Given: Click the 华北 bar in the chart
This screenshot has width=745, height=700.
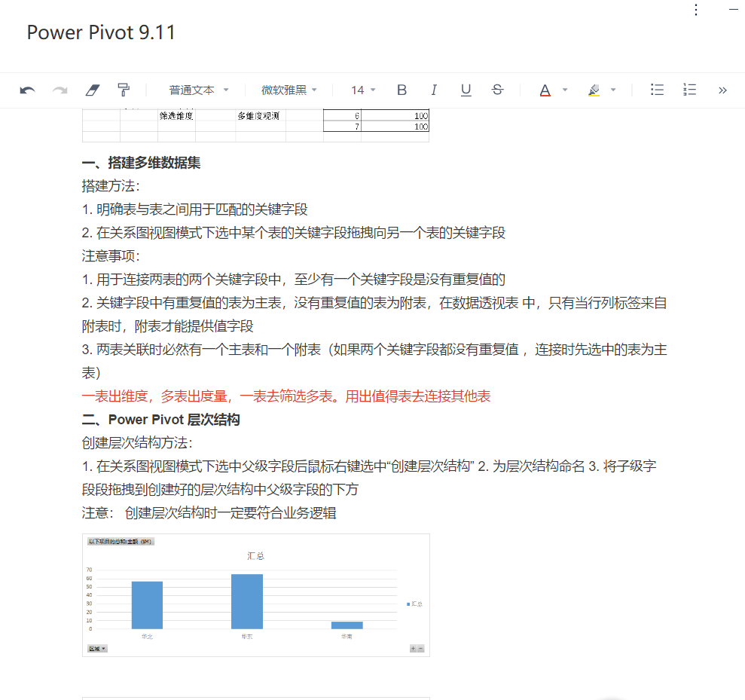Looking at the screenshot, I should (148, 605).
